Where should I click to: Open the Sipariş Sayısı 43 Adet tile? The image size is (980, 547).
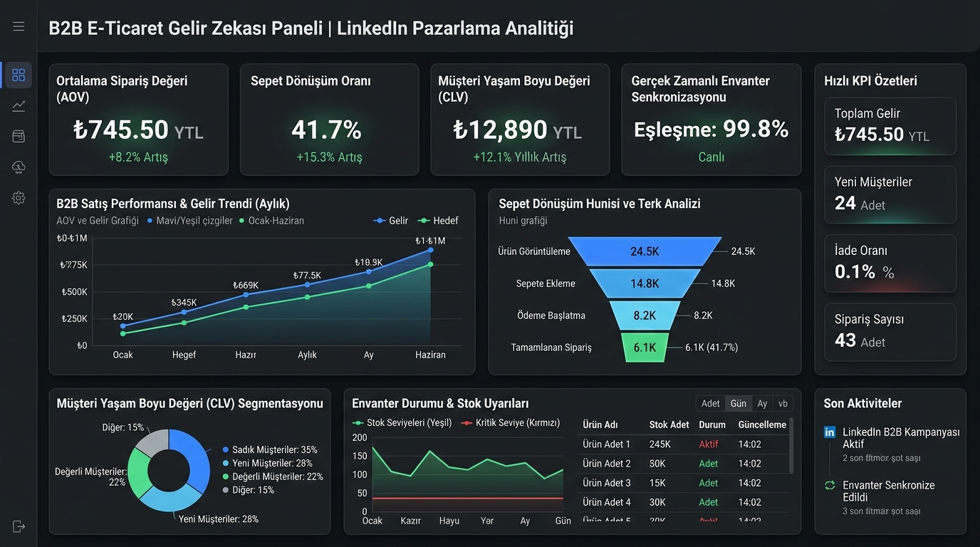pyautogui.click(x=890, y=332)
